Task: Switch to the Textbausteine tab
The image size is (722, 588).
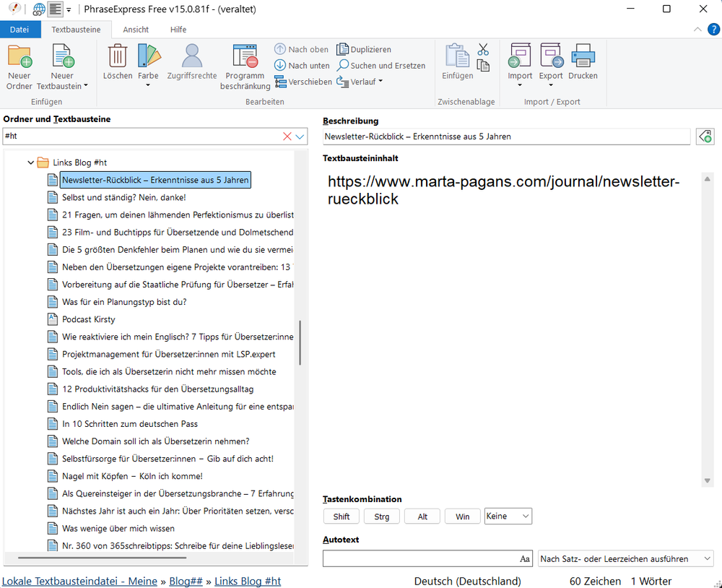Action: pos(76,30)
